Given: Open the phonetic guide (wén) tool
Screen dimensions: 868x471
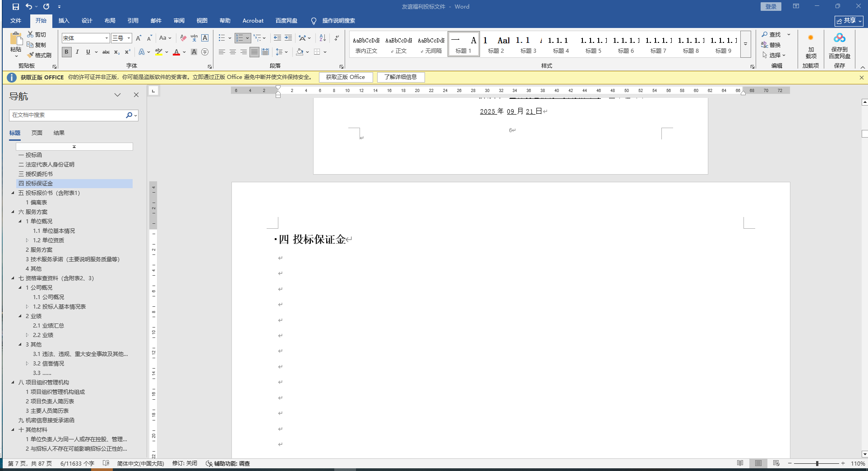Looking at the screenshot, I should [194, 38].
